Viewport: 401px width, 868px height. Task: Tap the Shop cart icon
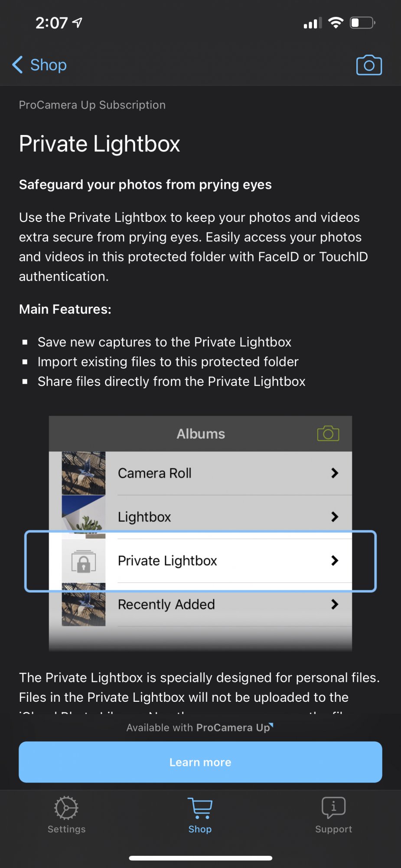pyautogui.click(x=200, y=808)
